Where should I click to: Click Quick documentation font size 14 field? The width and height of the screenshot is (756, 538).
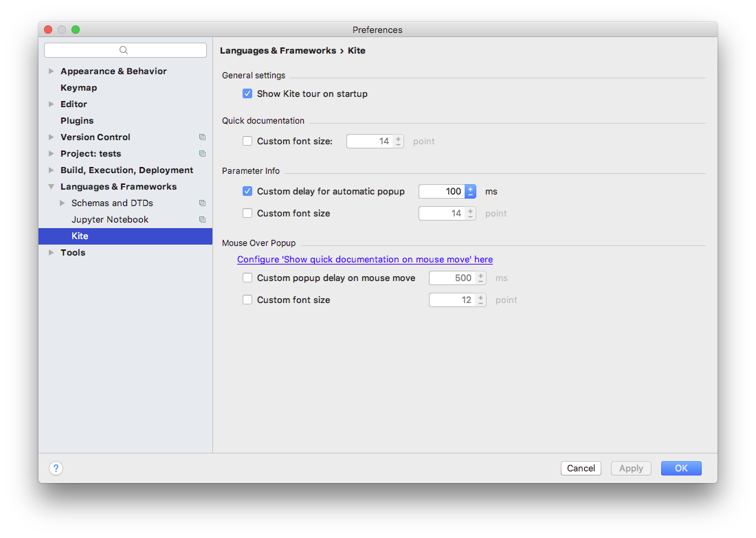tap(370, 142)
